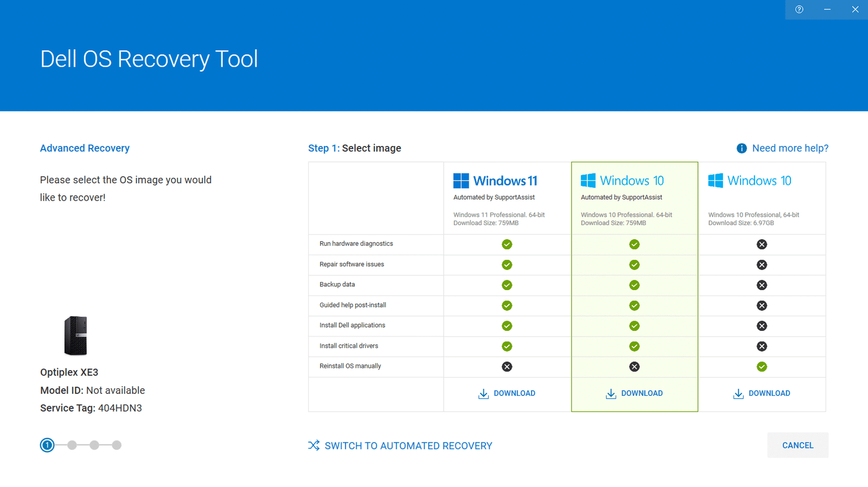This screenshot has height=487, width=868.
Task: Click Windows 11 checkmark for Run hardware diagnostics
Action: 507,244
